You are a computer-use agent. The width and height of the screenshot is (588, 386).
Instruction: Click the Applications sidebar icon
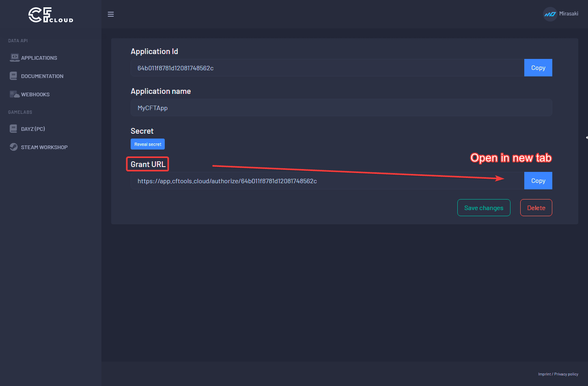pos(15,58)
